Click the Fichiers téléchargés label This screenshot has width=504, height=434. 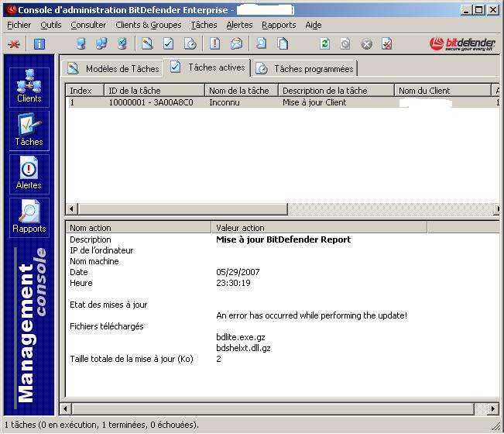tap(106, 326)
